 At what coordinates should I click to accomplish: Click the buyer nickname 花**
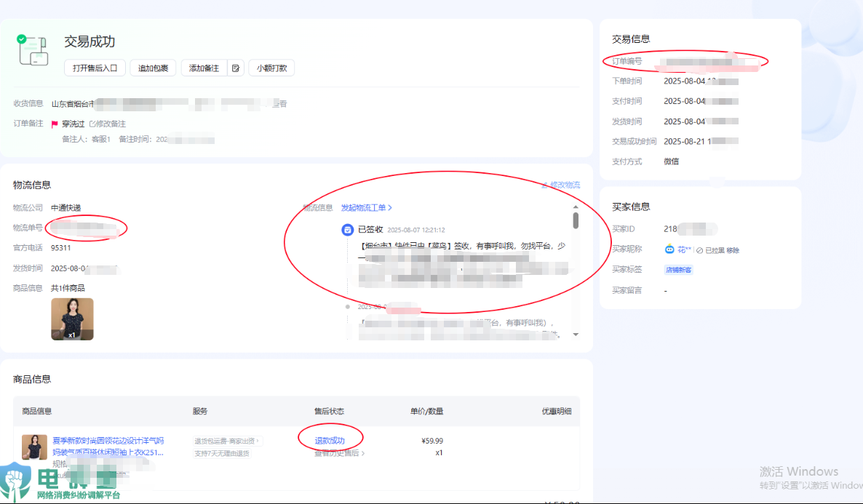point(684,249)
